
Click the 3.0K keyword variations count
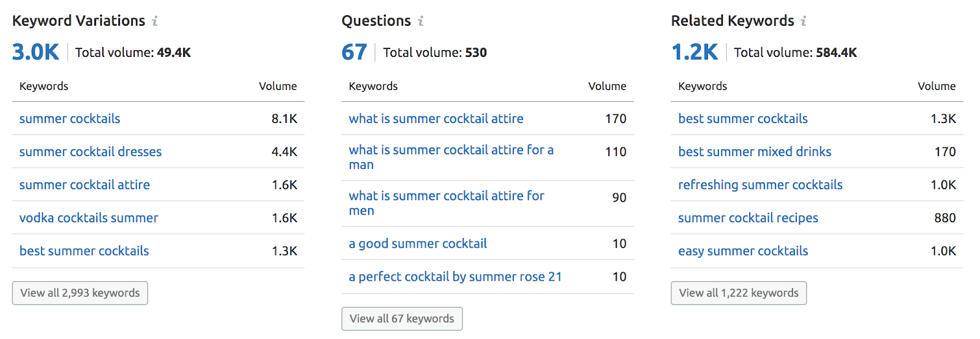tap(36, 53)
